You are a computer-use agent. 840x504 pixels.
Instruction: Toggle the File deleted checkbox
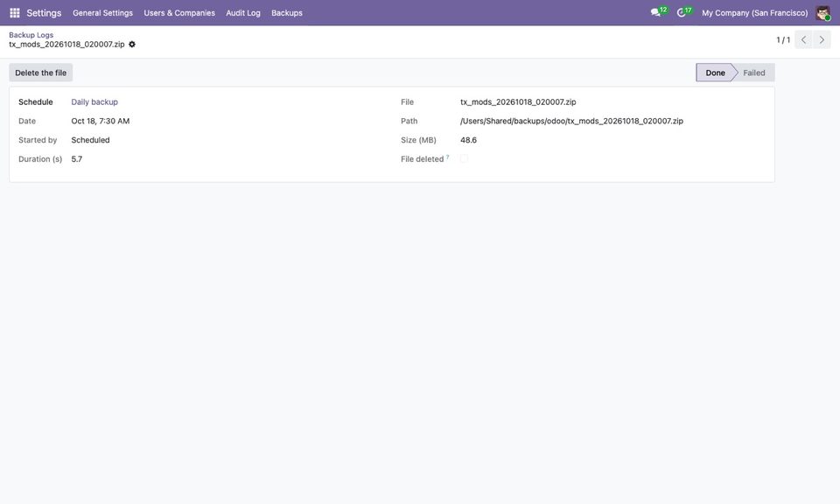pos(464,158)
